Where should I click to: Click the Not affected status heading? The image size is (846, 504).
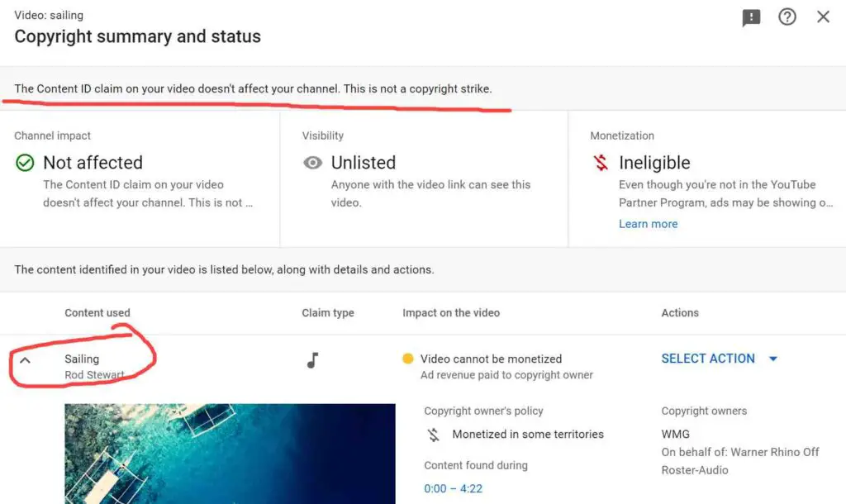[x=93, y=163]
